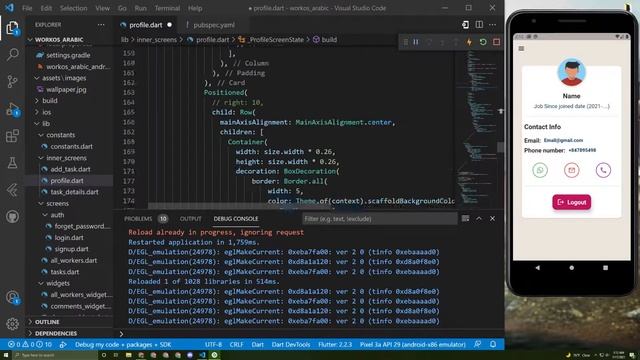
Task: Open the Run and Debug view
Action: pos(12,110)
